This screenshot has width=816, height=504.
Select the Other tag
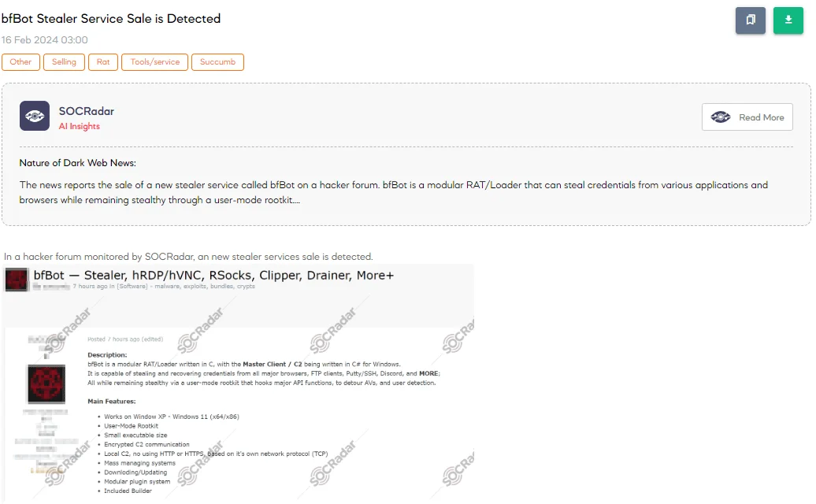click(x=20, y=62)
